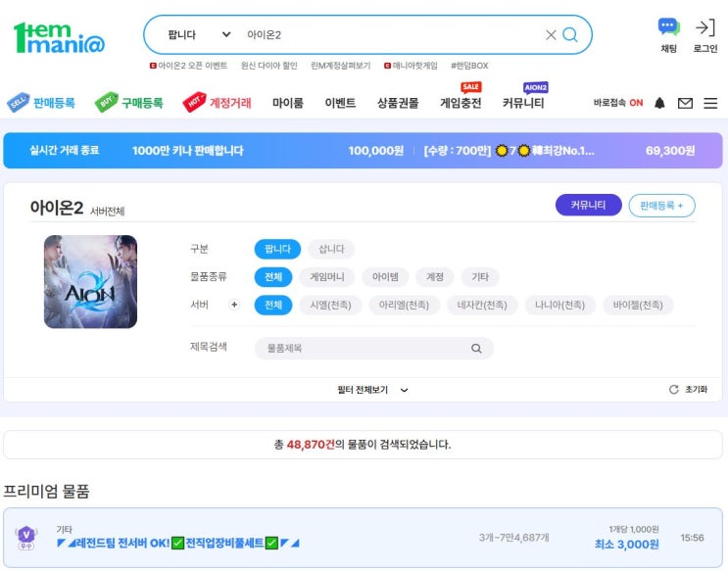Open the #랜덤BOX link
This screenshot has width=728, height=571.
[469, 66]
